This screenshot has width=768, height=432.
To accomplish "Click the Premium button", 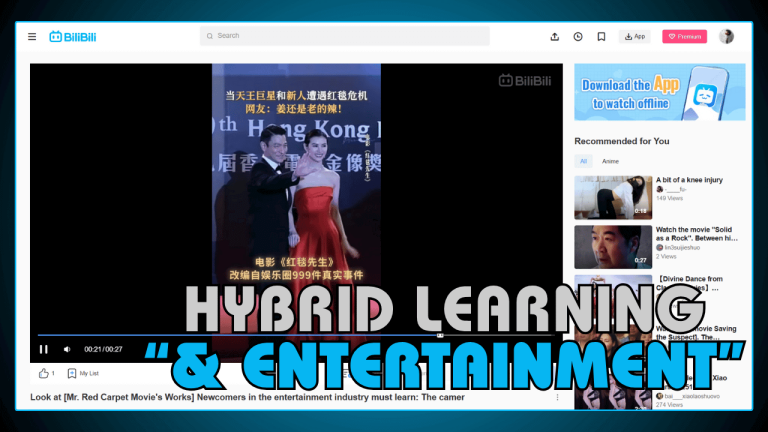I will (x=684, y=37).
